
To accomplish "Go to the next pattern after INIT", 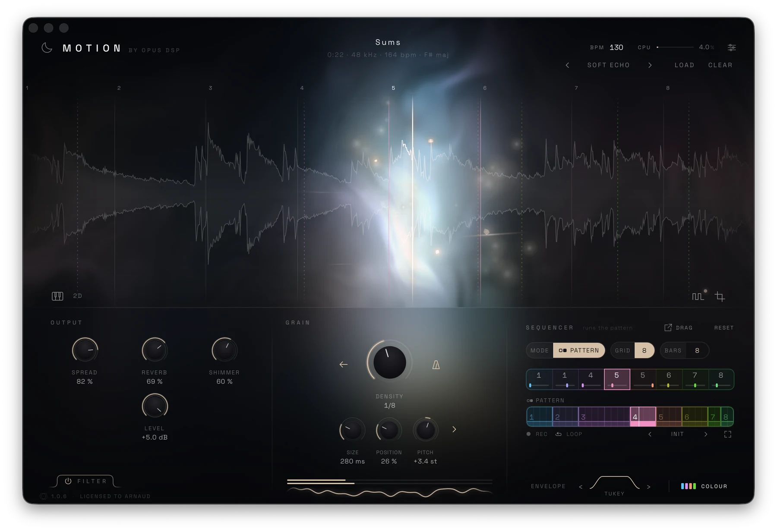I will (706, 434).
